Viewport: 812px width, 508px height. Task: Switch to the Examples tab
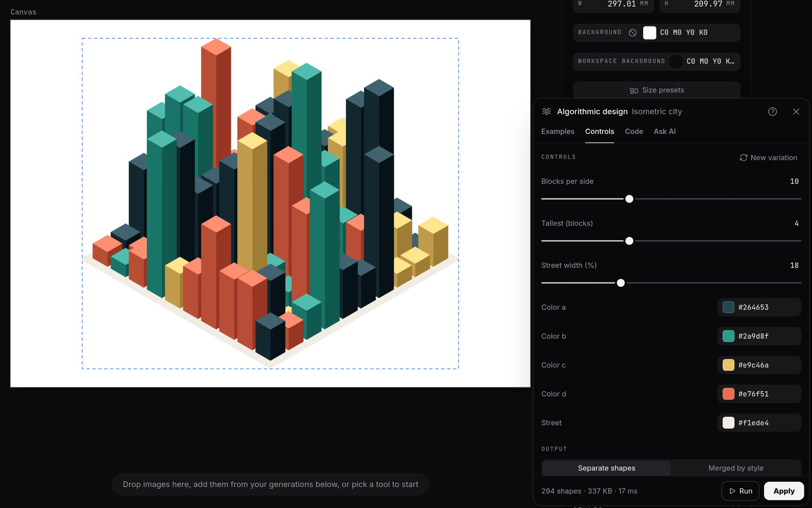point(557,131)
